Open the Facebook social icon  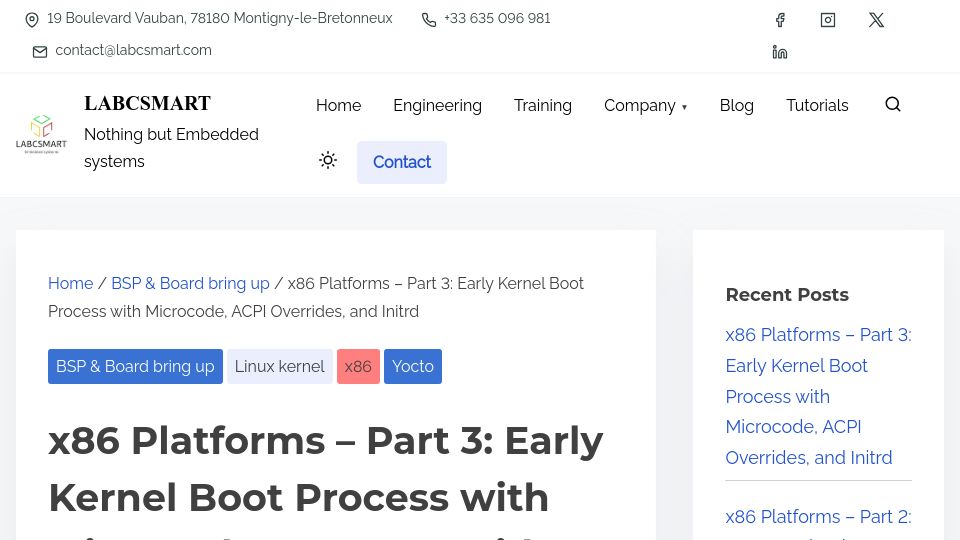(779, 20)
